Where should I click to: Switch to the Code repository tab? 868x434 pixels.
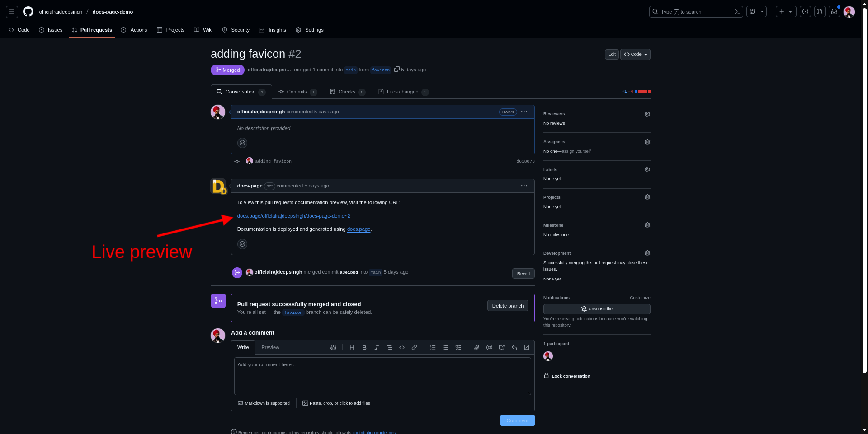point(19,30)
